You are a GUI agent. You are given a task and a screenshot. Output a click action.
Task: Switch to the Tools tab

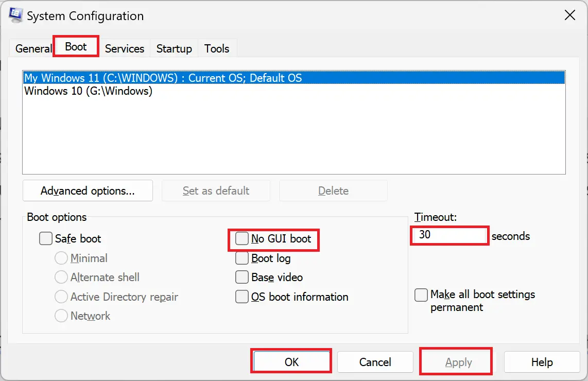(x=216, y=48)
